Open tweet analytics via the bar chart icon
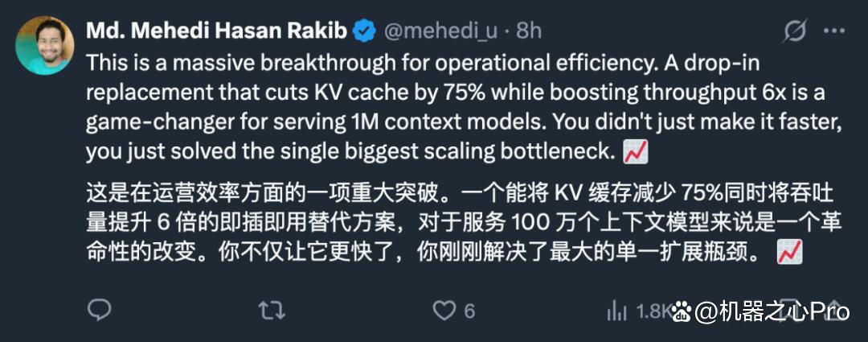The height and width of the screenshot is (342, 868). [617, 310]
